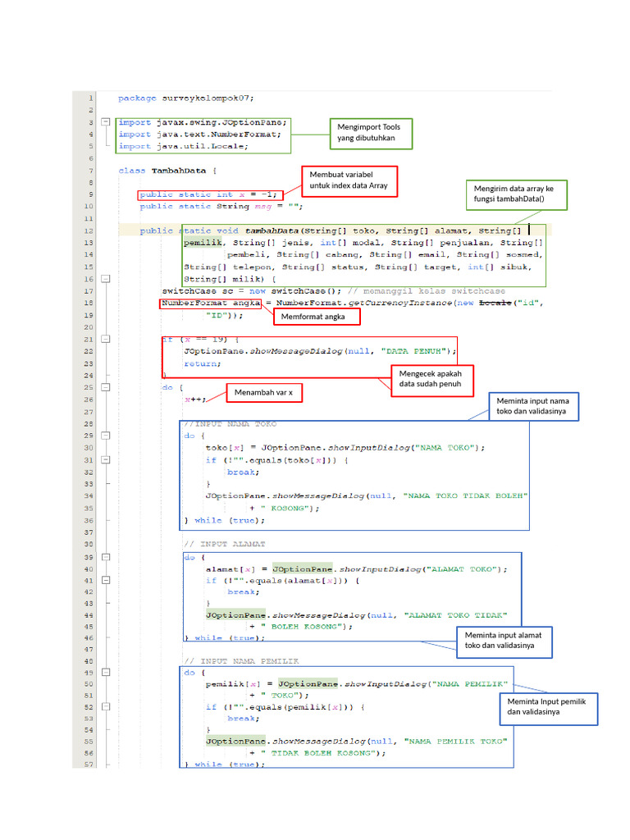Click 'switchCase sc = new switchCase();' statement
Screen dimensions: 630x840
(x=252, y=291)
